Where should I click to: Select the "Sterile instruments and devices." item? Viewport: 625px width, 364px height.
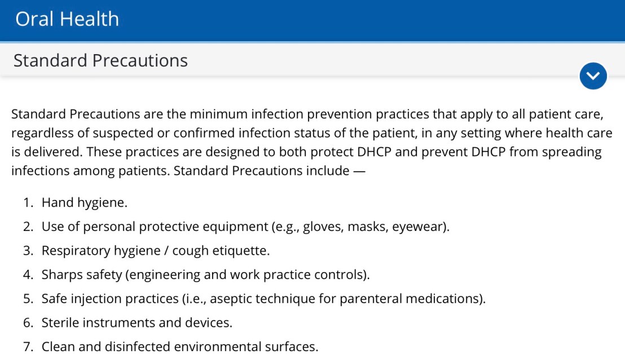point(137,323)
